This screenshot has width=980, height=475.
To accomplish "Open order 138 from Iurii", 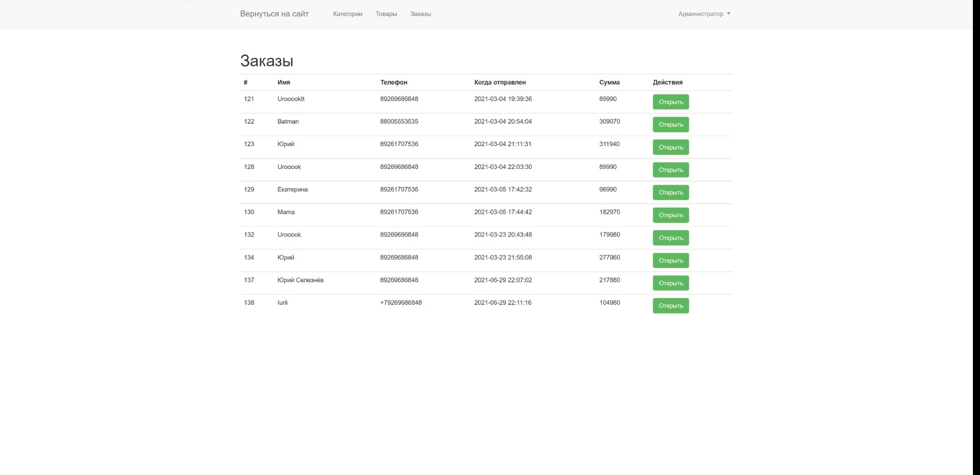I will point(671,306).
